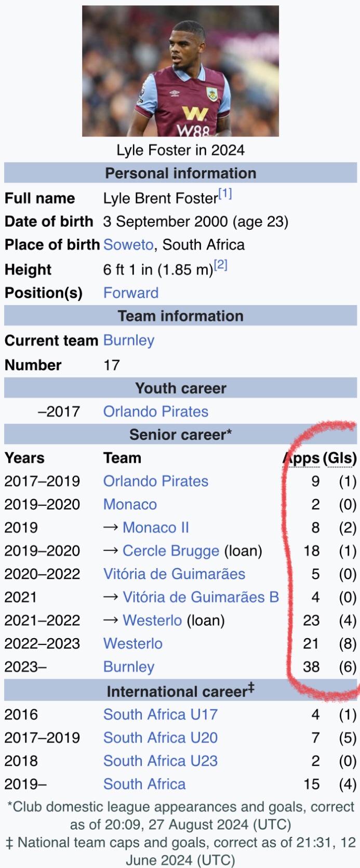Click the Gls abbreviation column header
This screenshot has width=360, height=868.
coord(340,458)
